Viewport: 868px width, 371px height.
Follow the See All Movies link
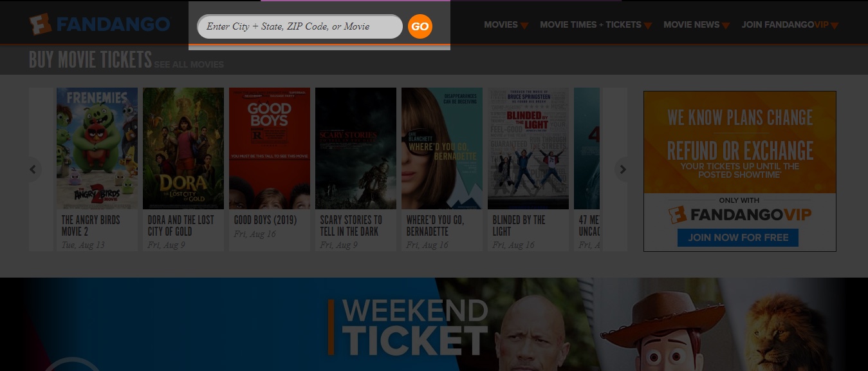click(x=189, y=64)
